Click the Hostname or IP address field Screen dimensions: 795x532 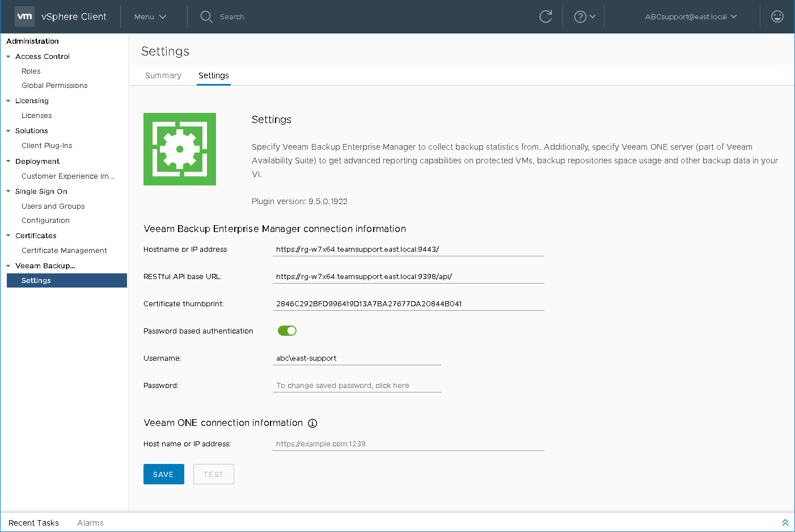coord(408,250)
